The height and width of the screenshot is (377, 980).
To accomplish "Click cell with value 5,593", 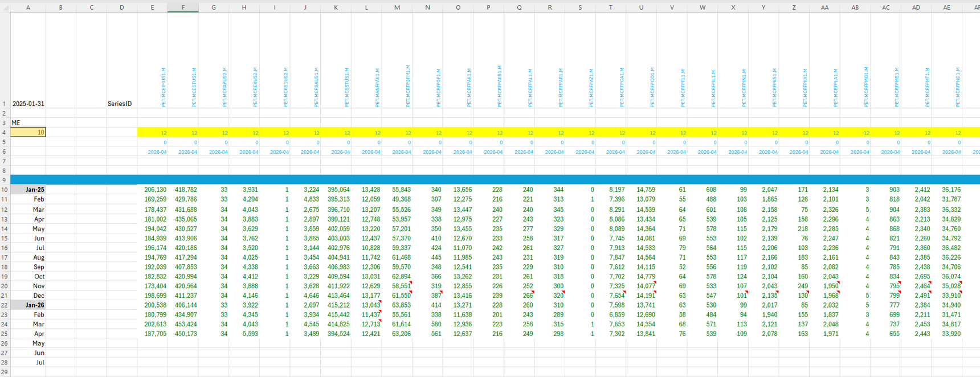I will tap(244, 334).
